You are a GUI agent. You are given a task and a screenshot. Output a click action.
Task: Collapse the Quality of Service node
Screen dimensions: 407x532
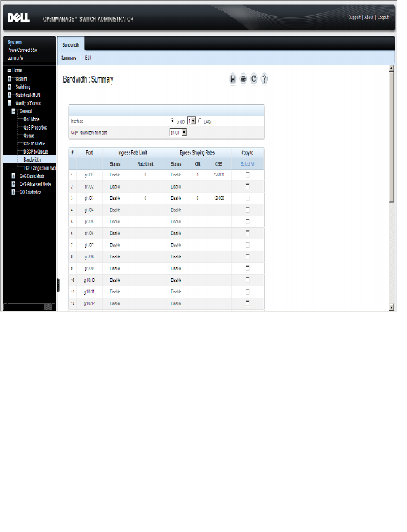click(10, 103)
